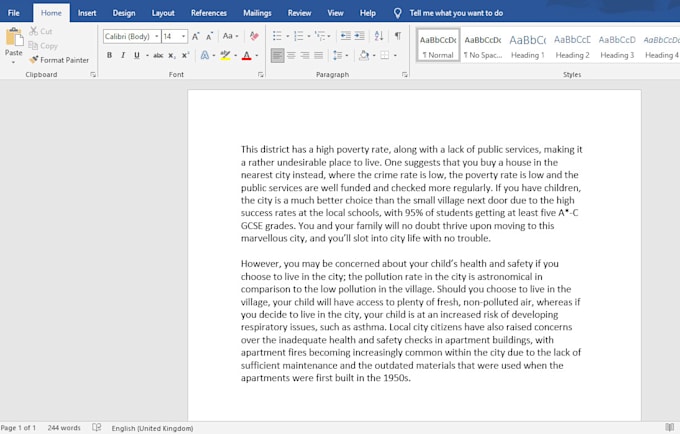Toggle superscript formatting
This screenshot has height=434, width=680.
pyautogui.click(x=186, y=55)
